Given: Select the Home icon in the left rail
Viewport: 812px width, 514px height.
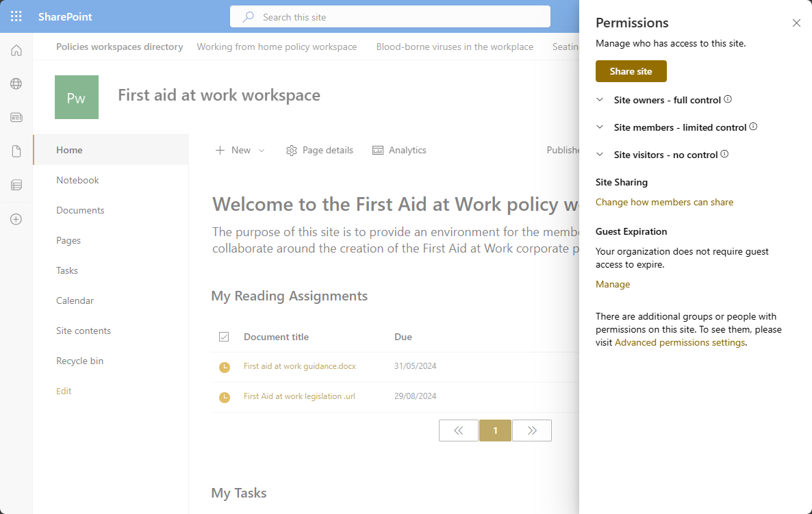Looking at the screenshot, I should [x=15, y=49].
